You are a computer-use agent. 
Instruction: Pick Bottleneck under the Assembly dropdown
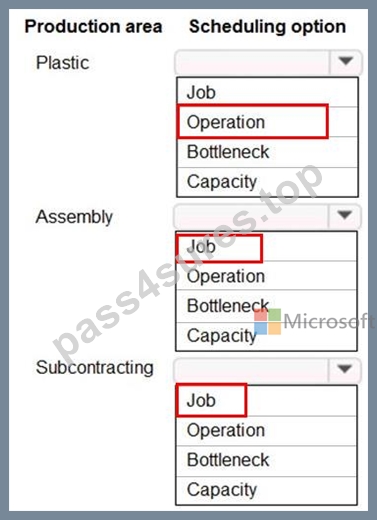click(x=266, y=306)
